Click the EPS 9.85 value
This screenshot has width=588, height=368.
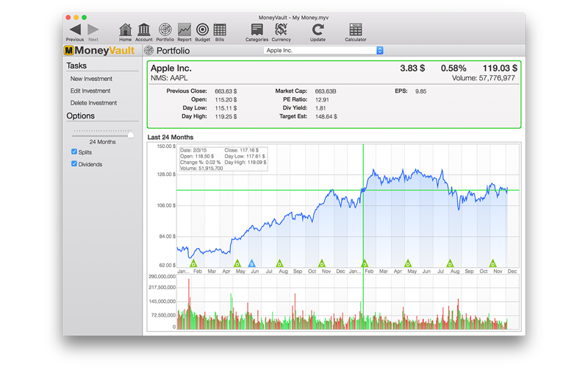tap(420, 91)
